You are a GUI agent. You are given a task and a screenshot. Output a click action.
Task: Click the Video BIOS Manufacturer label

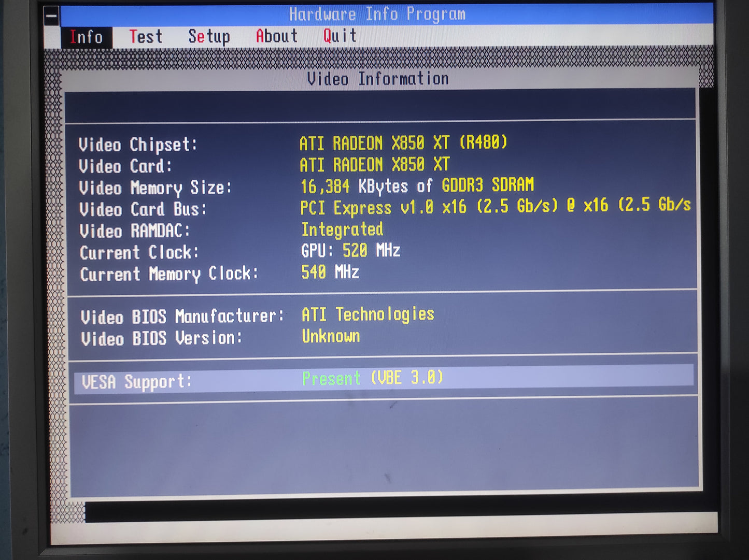(x=182, y=317)
